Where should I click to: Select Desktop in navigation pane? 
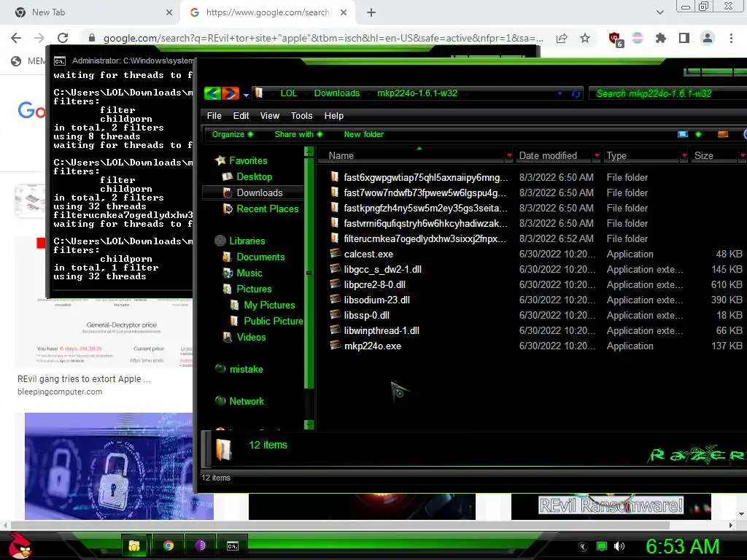[255, 176]
